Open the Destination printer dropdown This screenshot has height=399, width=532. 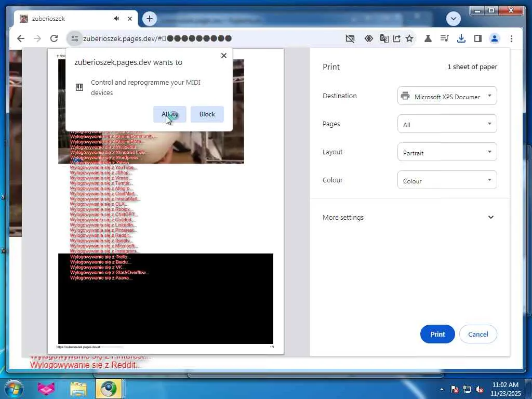447,96
